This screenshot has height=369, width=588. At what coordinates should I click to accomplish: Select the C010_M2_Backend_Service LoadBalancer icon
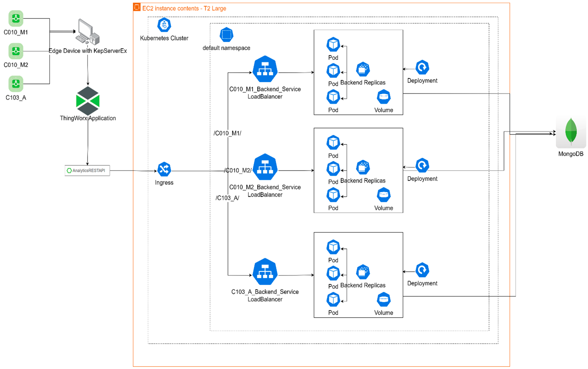coord(265,167)
